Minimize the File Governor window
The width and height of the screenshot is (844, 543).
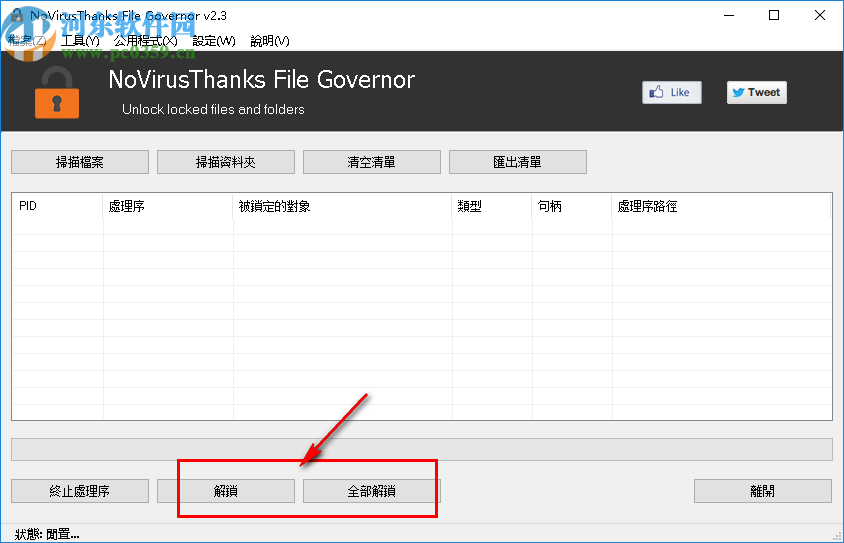(729, 15)
